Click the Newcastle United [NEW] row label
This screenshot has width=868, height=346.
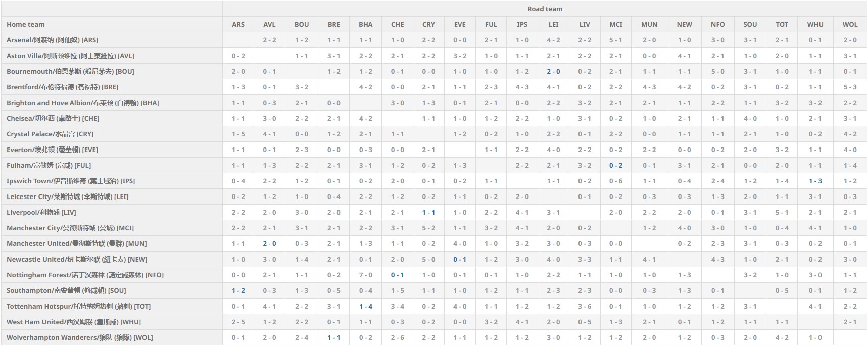click(x=77, y=259)
